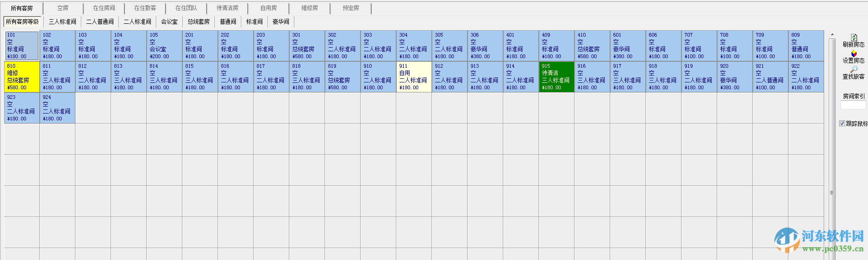The width and height of the screenshot is (868, 260).
Task: Filter by 会议室 room type
Action: [170, 22]
